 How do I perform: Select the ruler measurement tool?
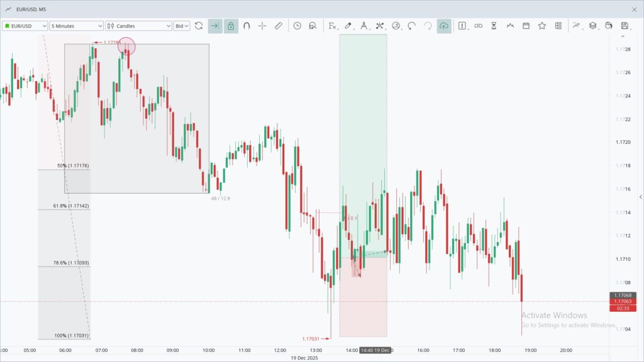point(279,26)
